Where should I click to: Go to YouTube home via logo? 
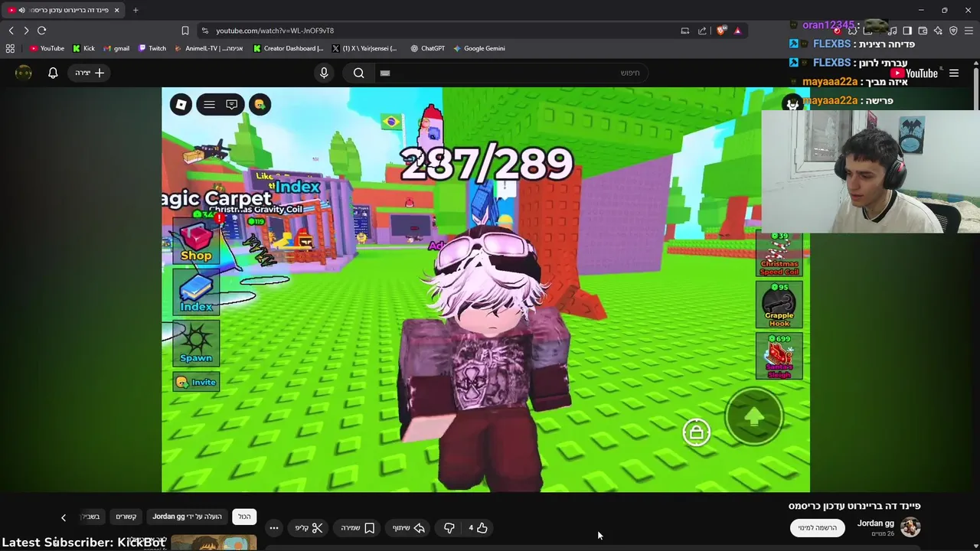point(914,73)
